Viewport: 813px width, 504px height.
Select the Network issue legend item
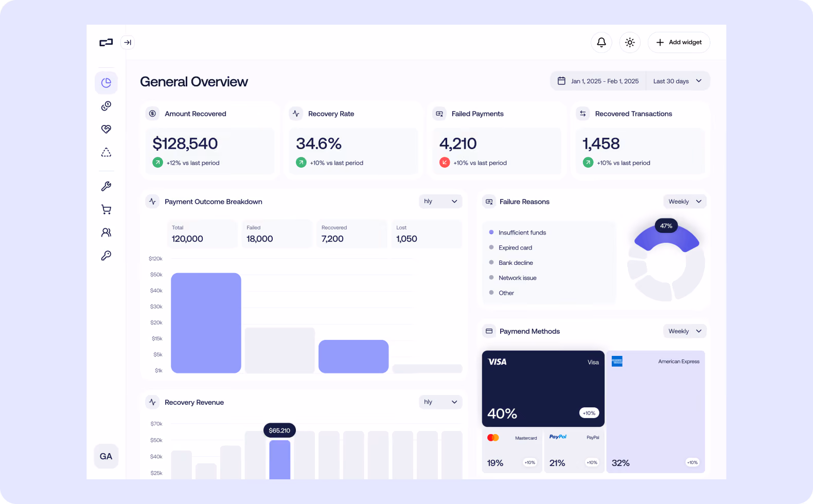pyautogui.click(x=512, y=278)
